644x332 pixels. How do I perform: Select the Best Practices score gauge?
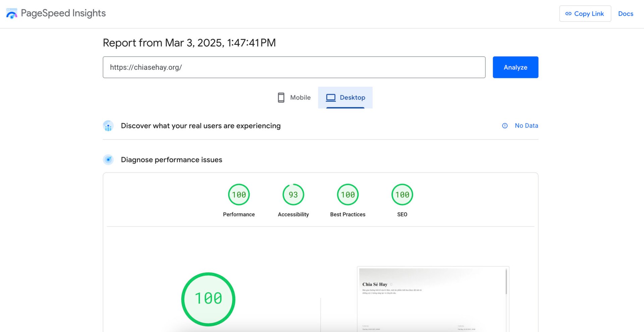tap(347, 195)
